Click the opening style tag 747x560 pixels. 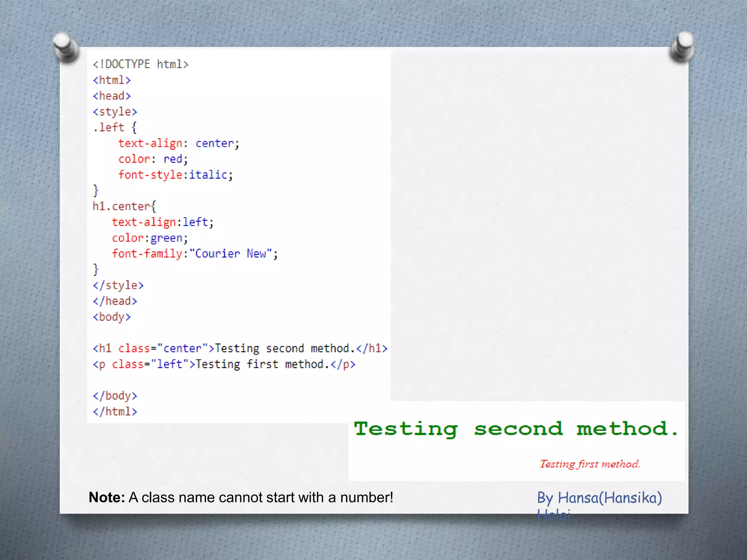pyautogui.click(x=115, y=112)
